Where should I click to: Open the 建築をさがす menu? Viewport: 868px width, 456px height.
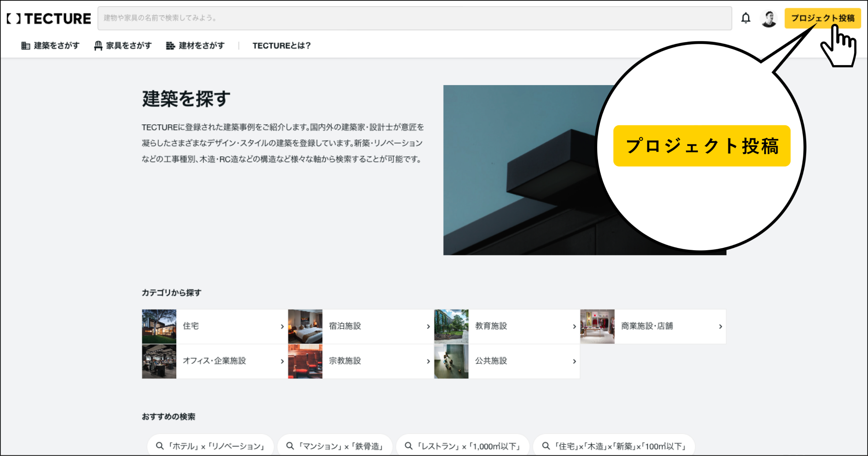coord(55,45)
